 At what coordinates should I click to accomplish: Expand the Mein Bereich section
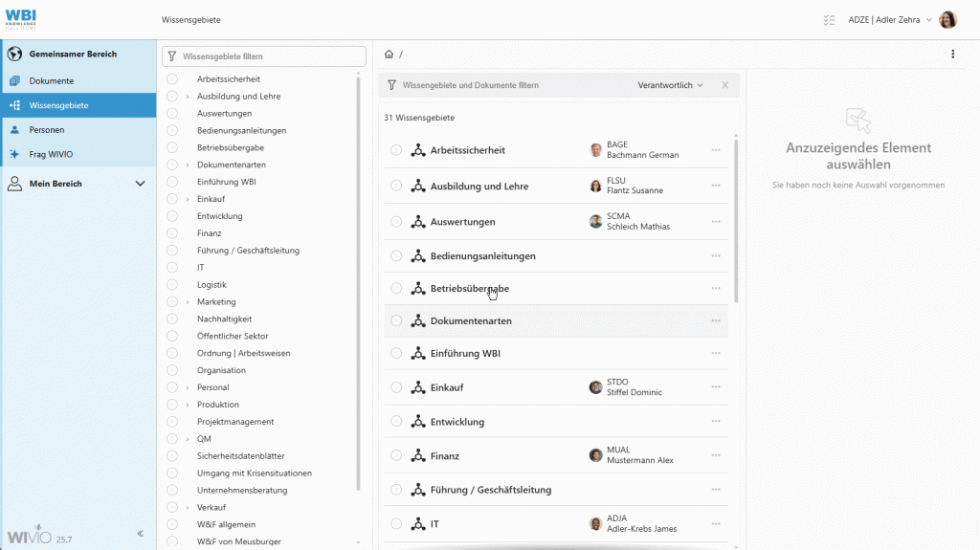pos(140,184)
